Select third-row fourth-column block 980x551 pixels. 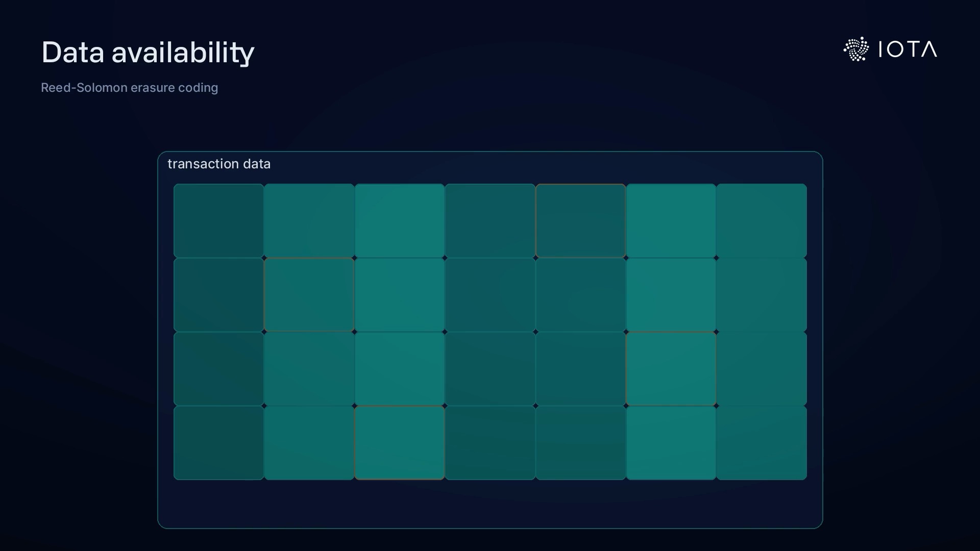point(490,369)
